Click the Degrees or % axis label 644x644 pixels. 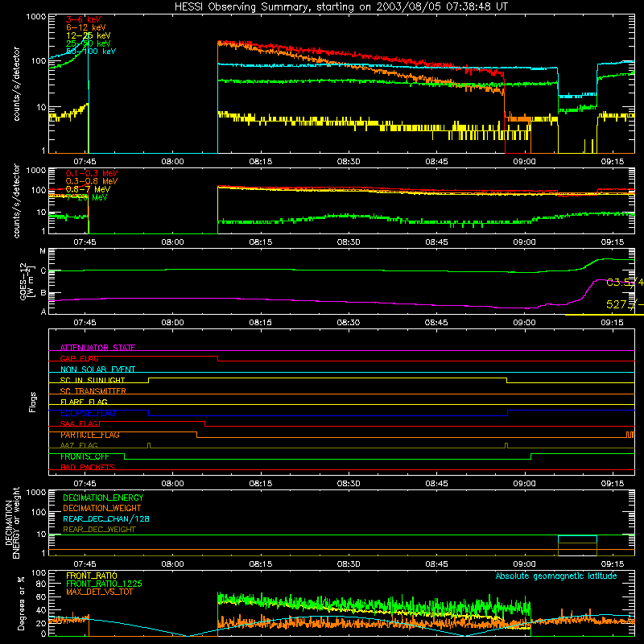(21, 603)
